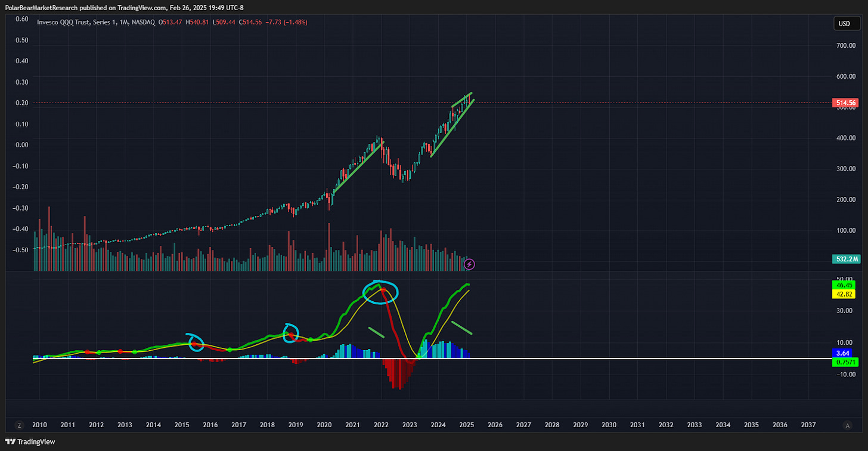
Task: Click the 200.00 price axis label
Action: click(845, 199)
